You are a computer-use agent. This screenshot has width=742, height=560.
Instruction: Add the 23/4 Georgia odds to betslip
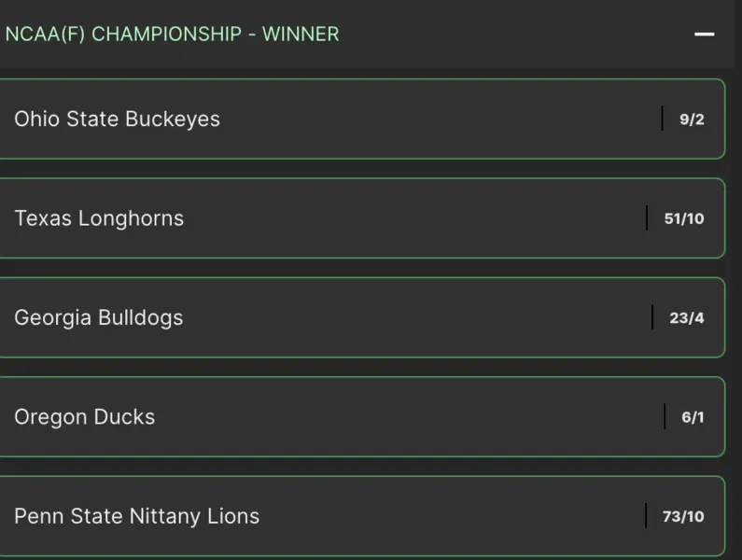pyautogui.click(x=687, y=317)
